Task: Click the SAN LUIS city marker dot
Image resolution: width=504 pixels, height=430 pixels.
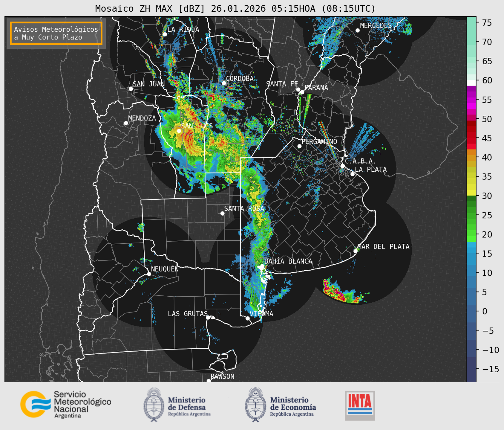Action: pyautogui.click(x=179, y=131)
